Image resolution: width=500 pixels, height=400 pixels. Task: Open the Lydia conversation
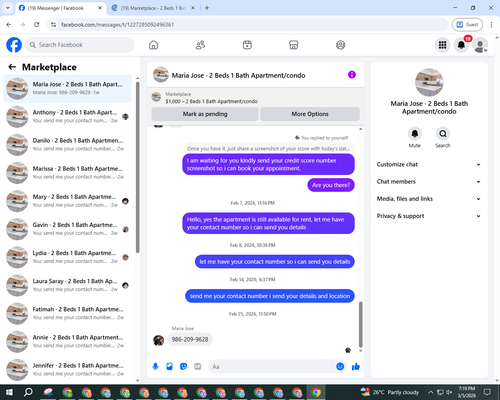click(x=67, y=257)
